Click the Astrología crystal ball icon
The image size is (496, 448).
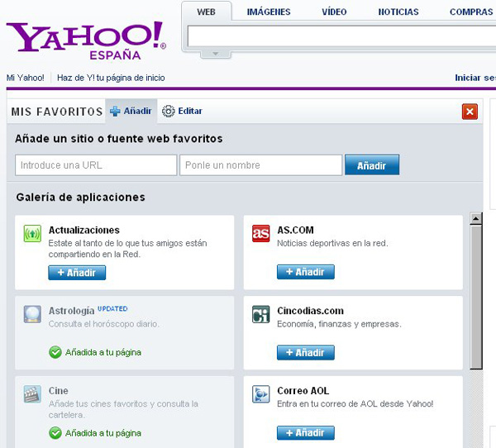pyautogui.click(x=32, y=314)
